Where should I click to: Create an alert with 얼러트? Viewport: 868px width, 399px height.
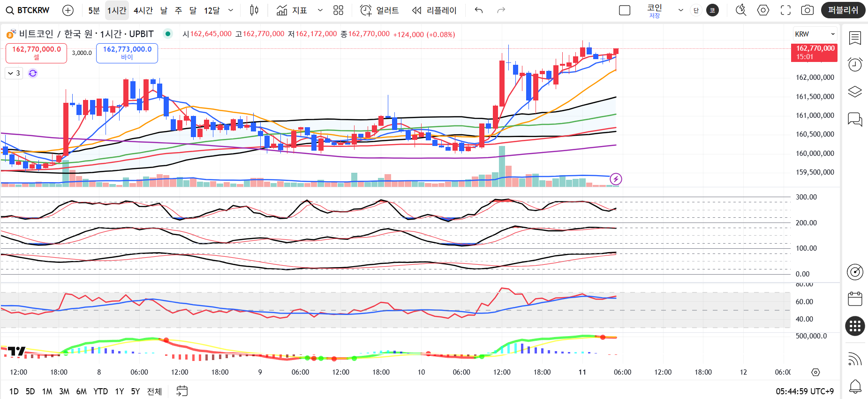click(x=379, y=10)
